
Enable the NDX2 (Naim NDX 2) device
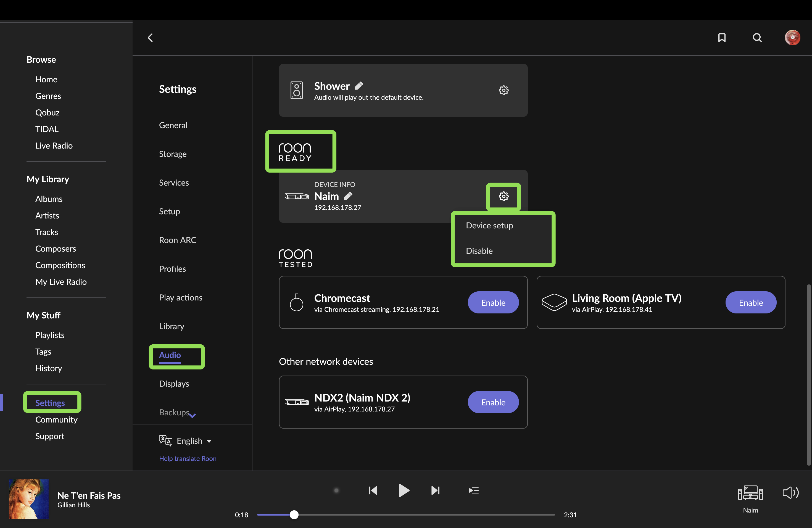pos(493,402)
